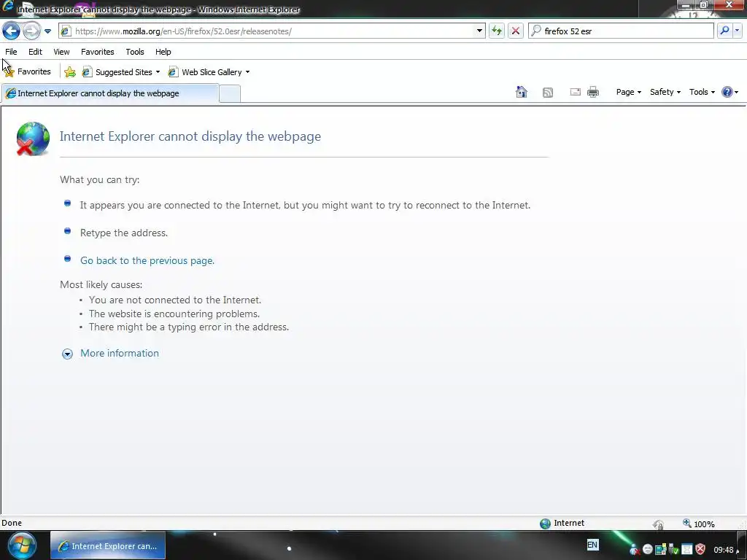Image resolution: width=747 pixels, height=560 pixels.
Task: Click the Forward navigation arrow
Action: click(31, 31)
